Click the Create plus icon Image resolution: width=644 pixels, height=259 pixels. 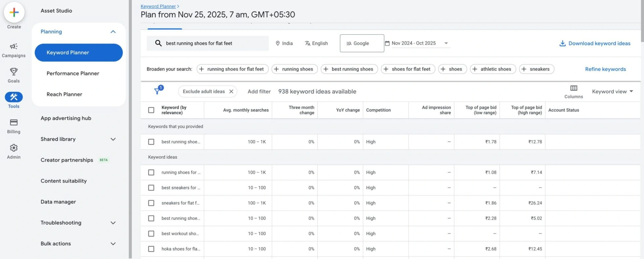click(x=14, y=12)
